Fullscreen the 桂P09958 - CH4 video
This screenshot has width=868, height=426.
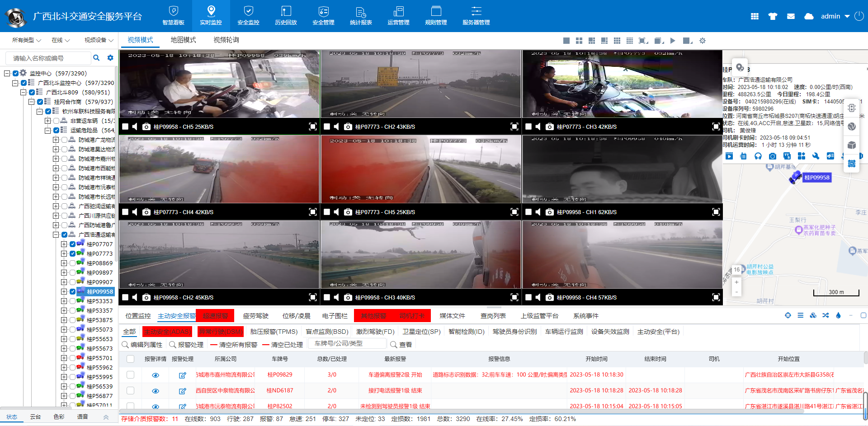(x=716, y=297)
